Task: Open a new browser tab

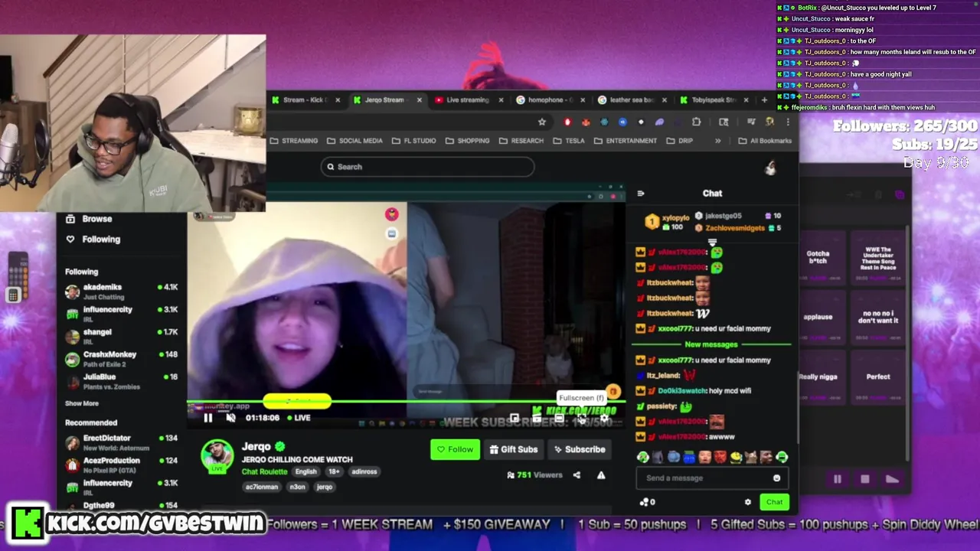Action: click(764, 100)
